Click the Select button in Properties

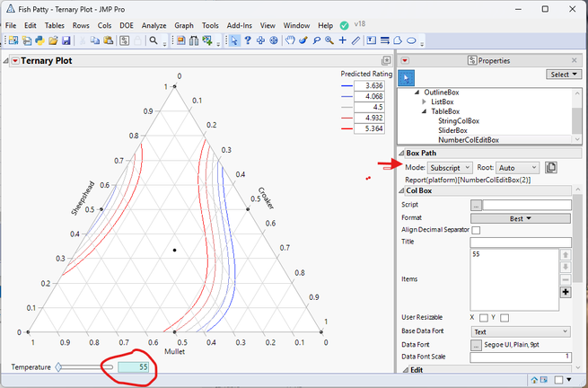point(563,75)
